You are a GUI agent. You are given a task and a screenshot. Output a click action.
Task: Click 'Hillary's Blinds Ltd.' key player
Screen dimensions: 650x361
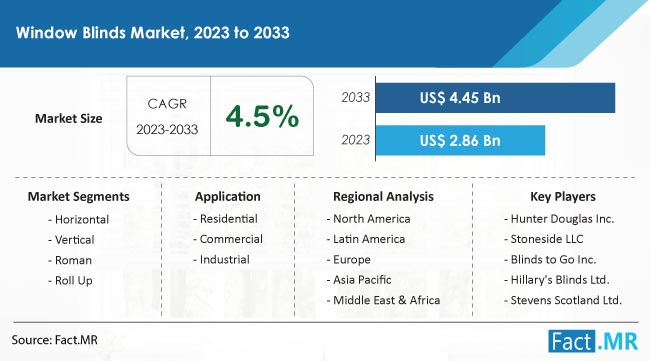pyautogui.click(x=560, y=280)
